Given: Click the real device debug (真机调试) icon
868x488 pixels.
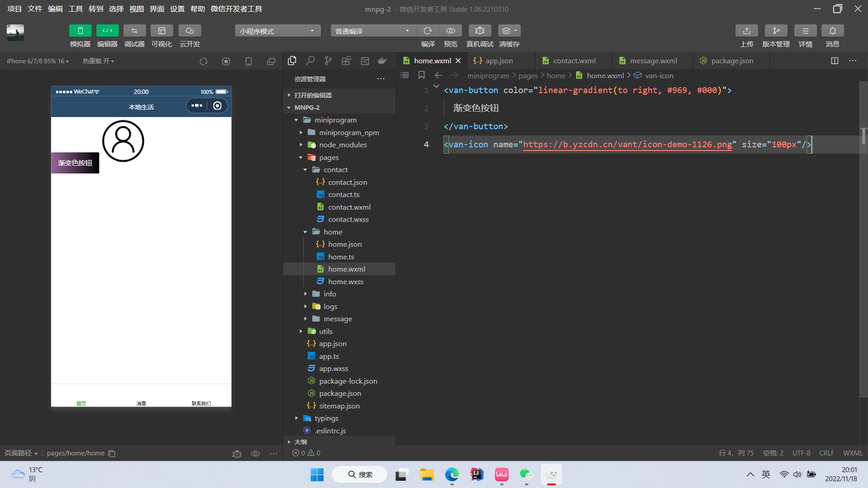Looking at the screenshot, I should pos(480,31).
